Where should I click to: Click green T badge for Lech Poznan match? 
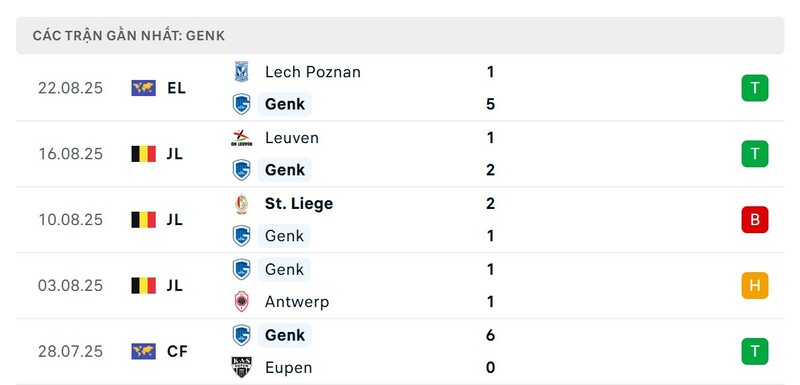point(755,88)
